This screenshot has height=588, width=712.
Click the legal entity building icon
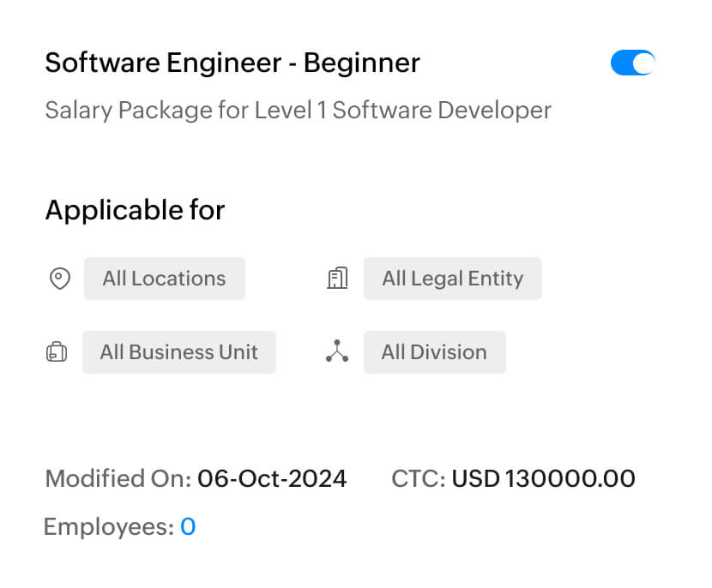(338, 279)
